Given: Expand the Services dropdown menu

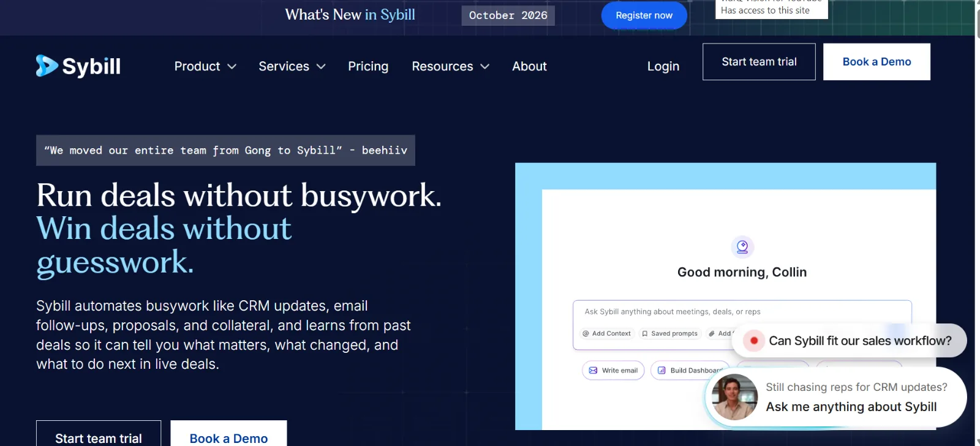Looking at the screenshot, I should (x=292, y=66).
